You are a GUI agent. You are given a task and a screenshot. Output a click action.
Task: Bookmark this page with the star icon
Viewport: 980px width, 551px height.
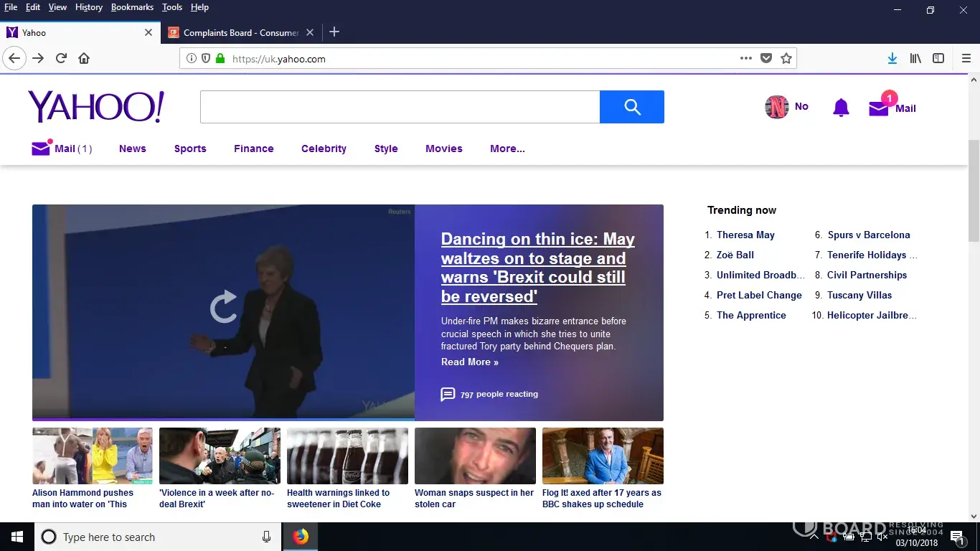[x=786, y=59]
